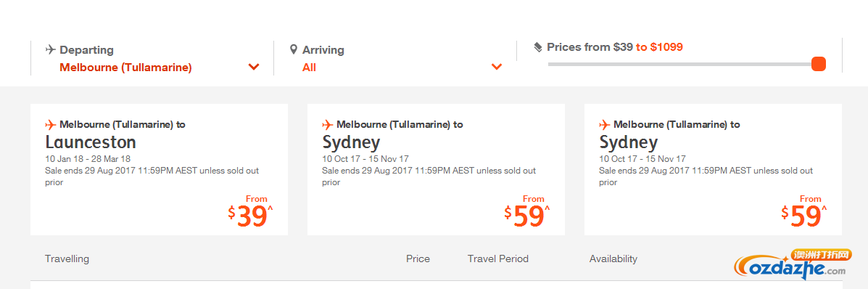Screen dimensions: 868x289
Task: Expand the Departing dropdown chevron
Action: 254,67
